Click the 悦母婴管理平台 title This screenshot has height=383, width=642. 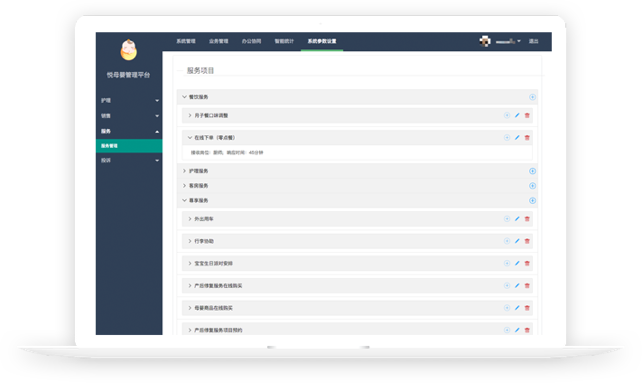(129, 75)
